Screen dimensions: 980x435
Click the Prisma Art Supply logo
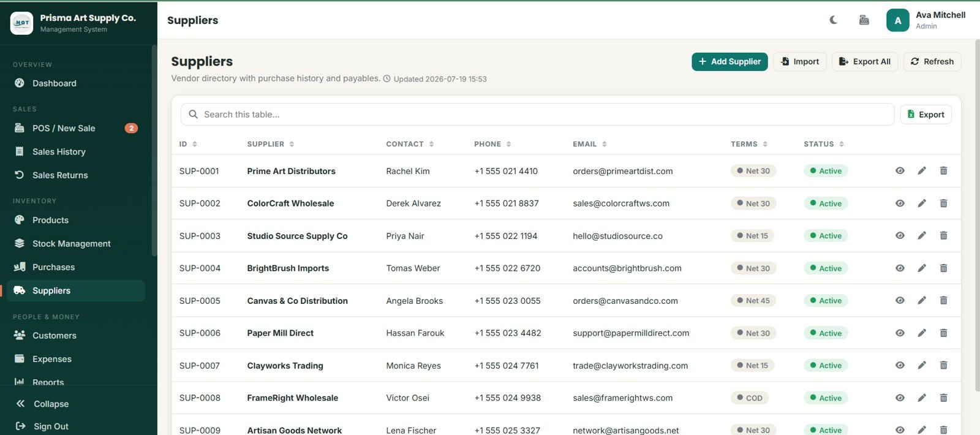point(22,23)
